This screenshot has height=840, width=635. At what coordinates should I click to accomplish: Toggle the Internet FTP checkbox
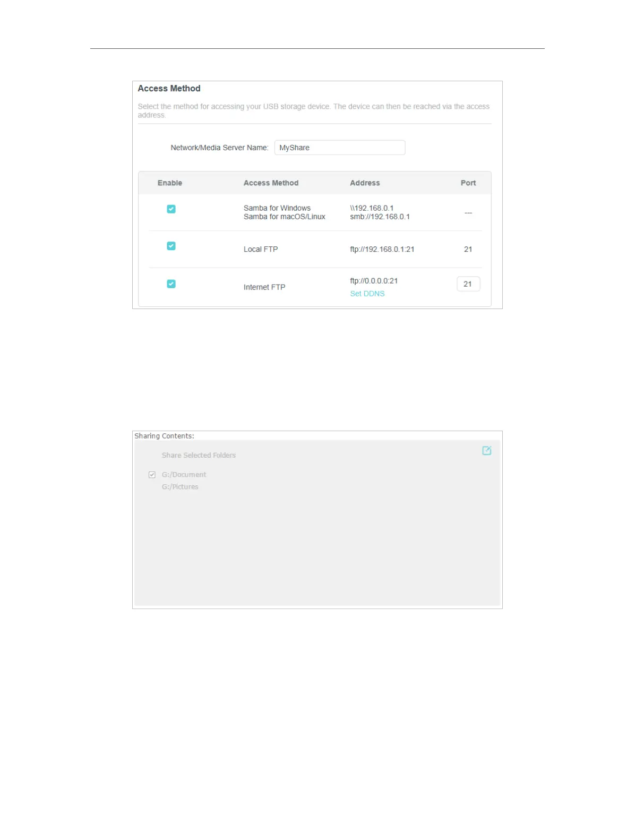coord(171,284)
